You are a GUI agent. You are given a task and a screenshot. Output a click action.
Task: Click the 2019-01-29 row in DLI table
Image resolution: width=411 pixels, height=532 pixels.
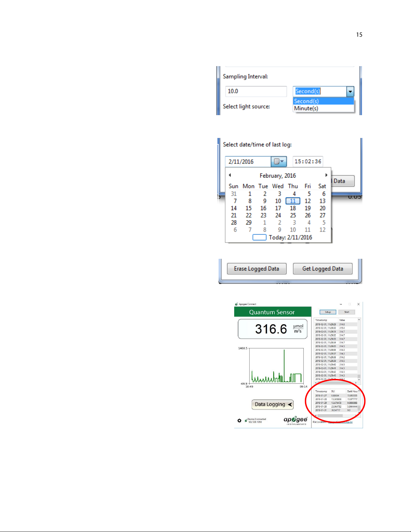coord(336,403)
